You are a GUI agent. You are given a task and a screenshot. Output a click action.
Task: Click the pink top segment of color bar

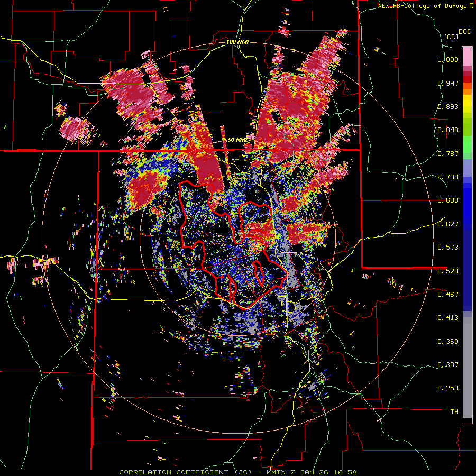click(x=467, y=56)
